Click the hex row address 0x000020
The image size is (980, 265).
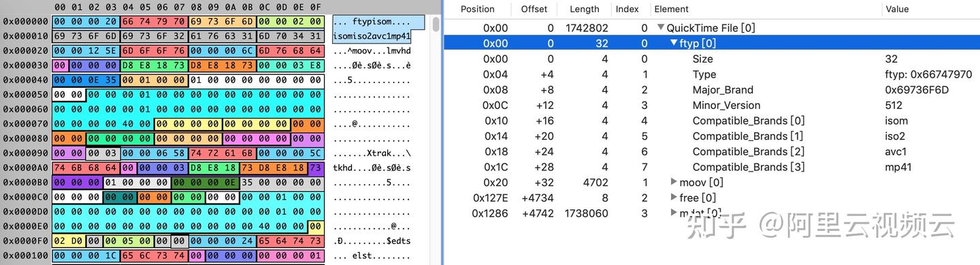25,50
